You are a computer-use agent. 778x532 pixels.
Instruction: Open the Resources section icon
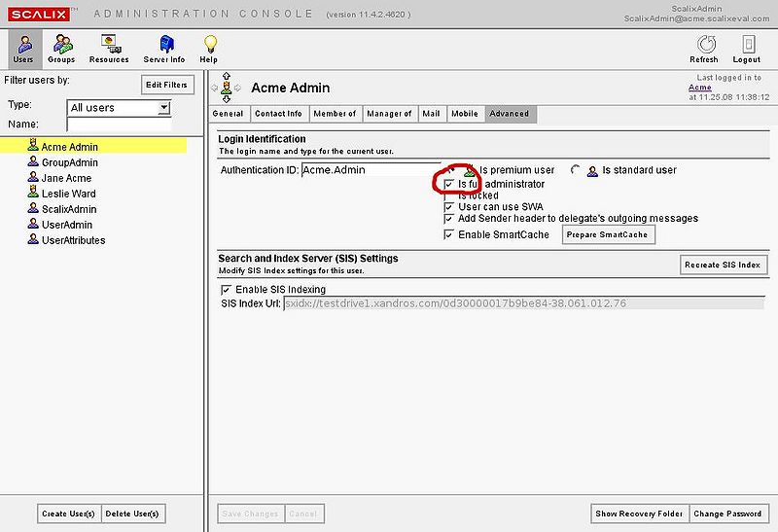tap(109, 45)
